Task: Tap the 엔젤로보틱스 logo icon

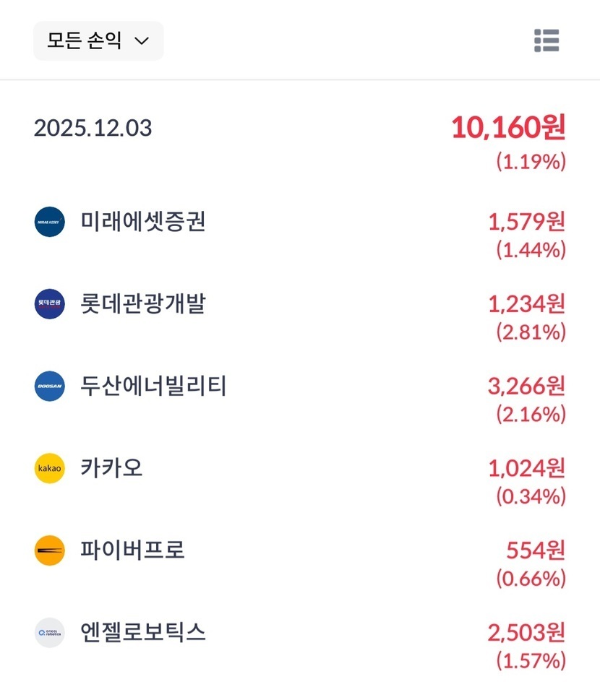Action: point(50,633)
